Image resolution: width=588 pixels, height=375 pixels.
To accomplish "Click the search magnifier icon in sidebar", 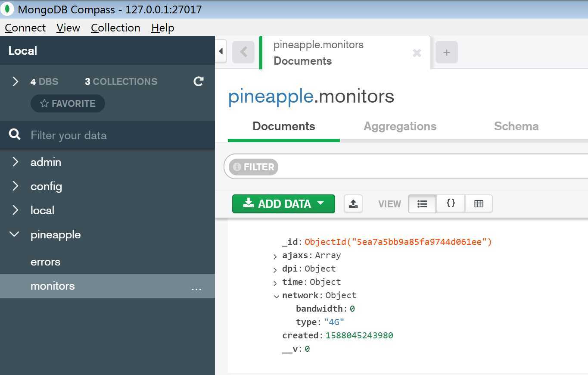I will [x=15, y=134].
